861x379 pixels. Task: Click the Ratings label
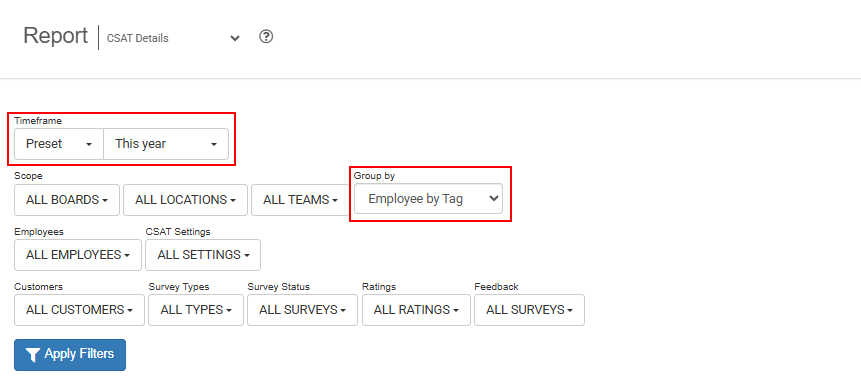click(x=379, y=287)
